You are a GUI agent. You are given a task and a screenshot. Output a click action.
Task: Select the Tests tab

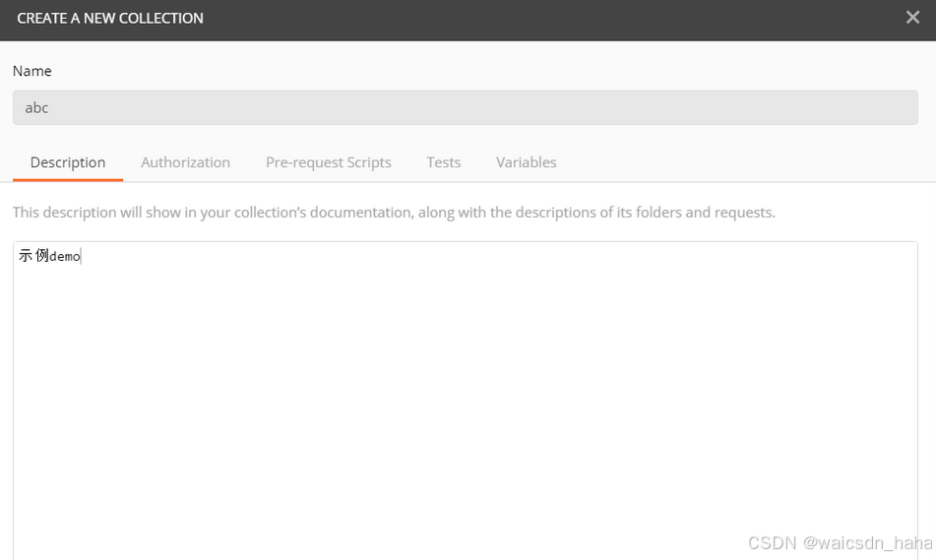click(x=444, y=162)
